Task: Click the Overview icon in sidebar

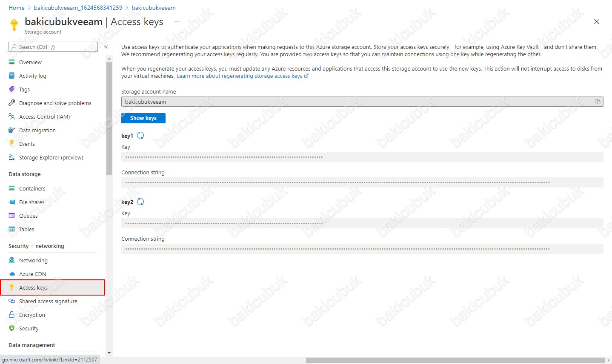Action: coord(11,62)
